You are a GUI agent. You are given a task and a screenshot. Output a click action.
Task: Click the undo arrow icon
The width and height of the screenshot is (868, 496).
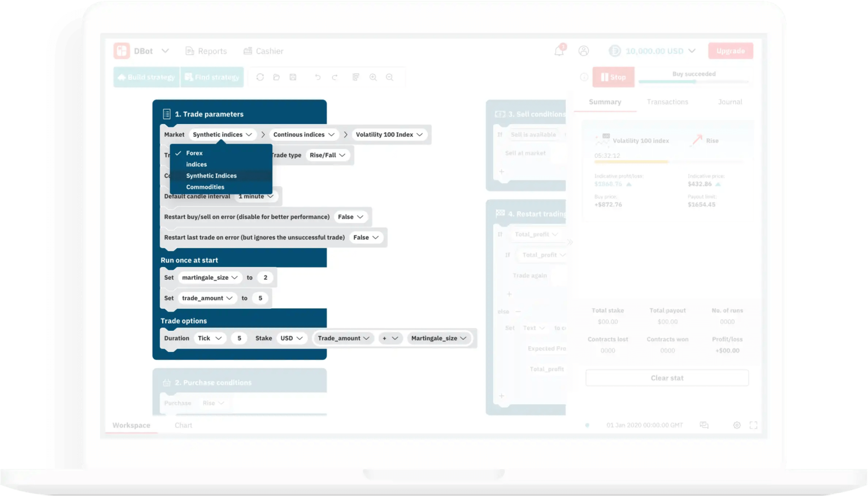tap(318, 77)
